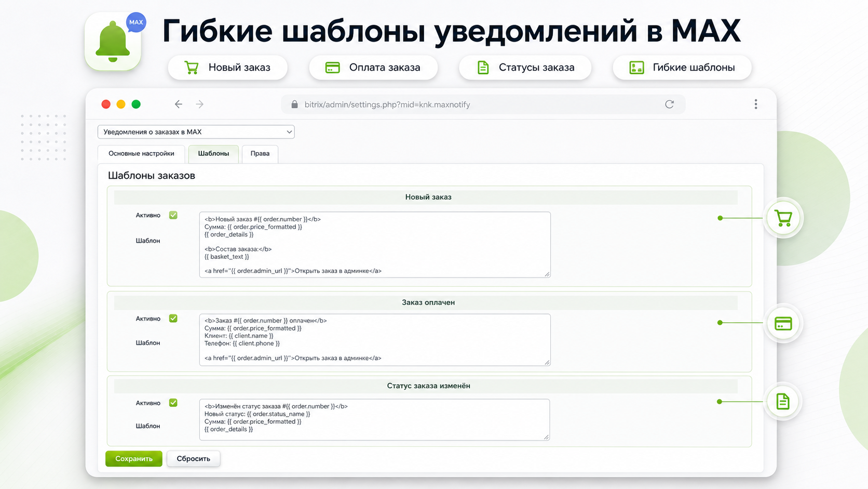868x489 pixels.
Task: Switch to the Основные настройки tab
Action: pos(141,154)
